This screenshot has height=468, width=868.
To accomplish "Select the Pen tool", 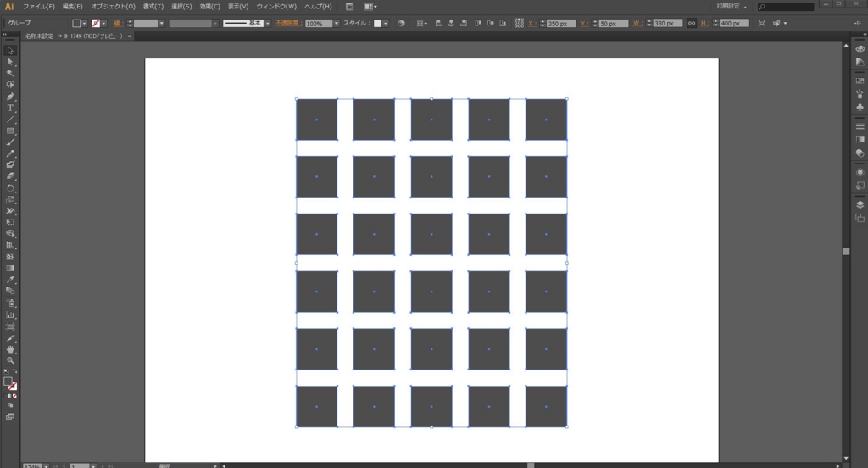I will (x=10, y=97).
